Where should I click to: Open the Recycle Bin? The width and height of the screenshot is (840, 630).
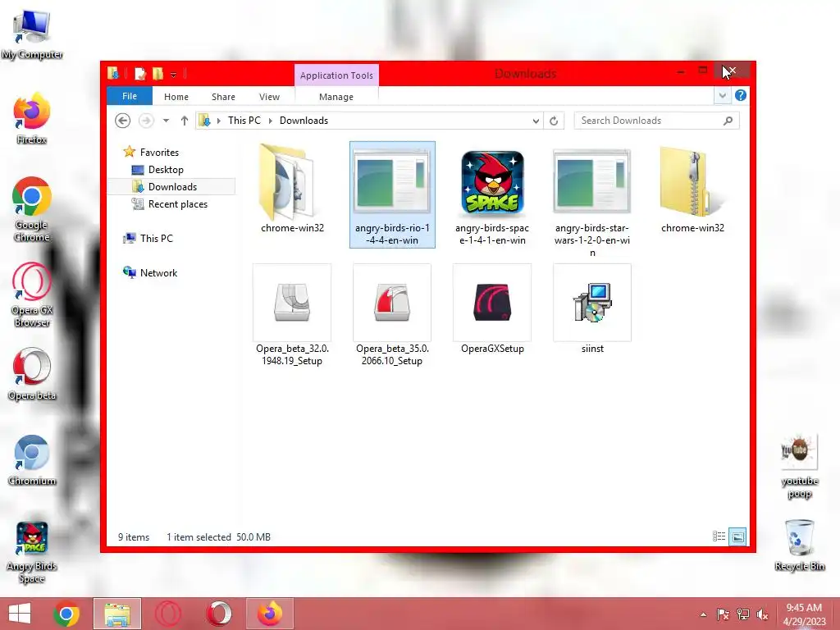click(799, 545)
